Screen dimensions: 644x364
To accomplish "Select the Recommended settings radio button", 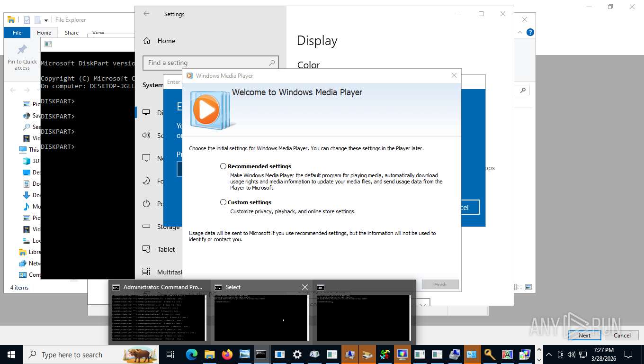I will tap(223, 166).
